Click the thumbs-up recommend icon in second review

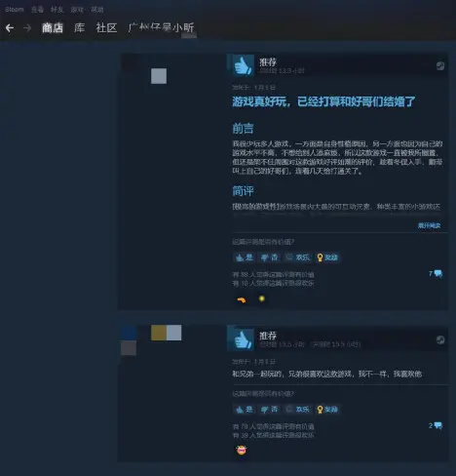[244, 339]
